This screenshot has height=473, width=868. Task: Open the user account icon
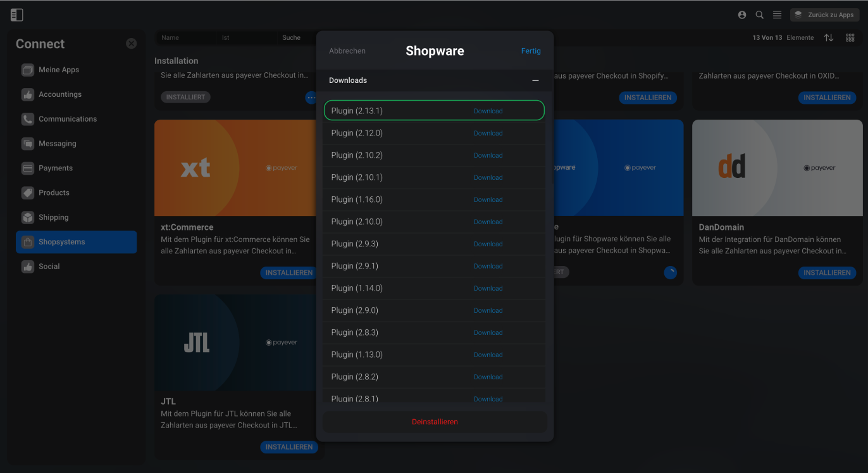(x=742, y=15)
